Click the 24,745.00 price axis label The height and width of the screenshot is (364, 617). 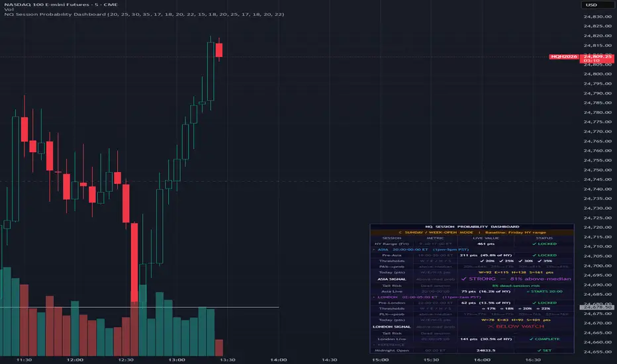[x=597, y=179]
